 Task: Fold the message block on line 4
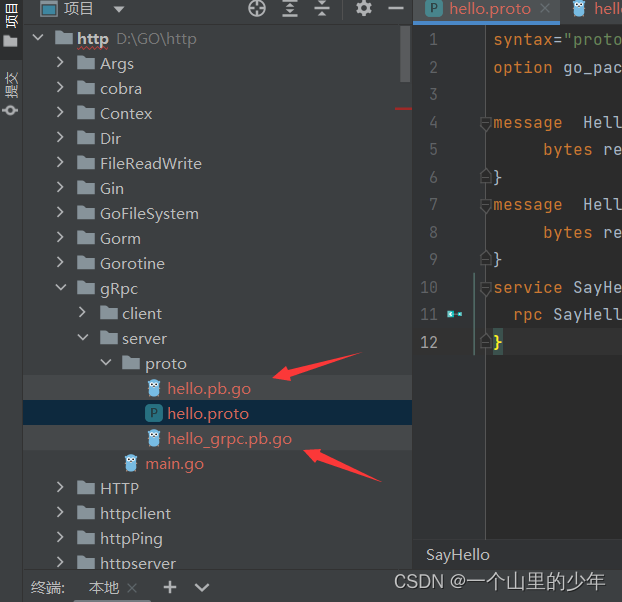point(485,123)
